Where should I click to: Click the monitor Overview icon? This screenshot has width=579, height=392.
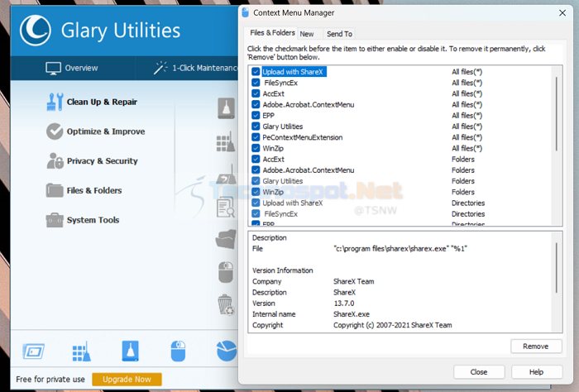pos(54,69)
